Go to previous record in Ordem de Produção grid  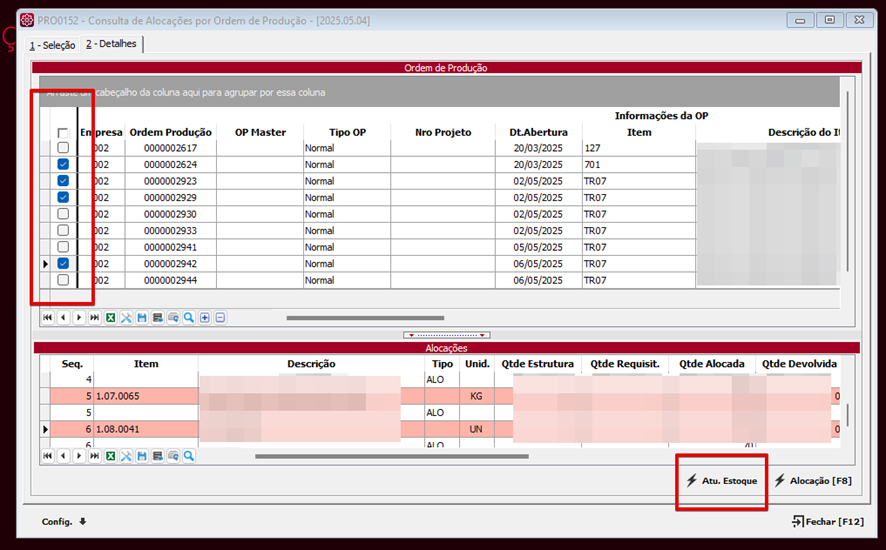pyautogui.click(x=63, y=318)
